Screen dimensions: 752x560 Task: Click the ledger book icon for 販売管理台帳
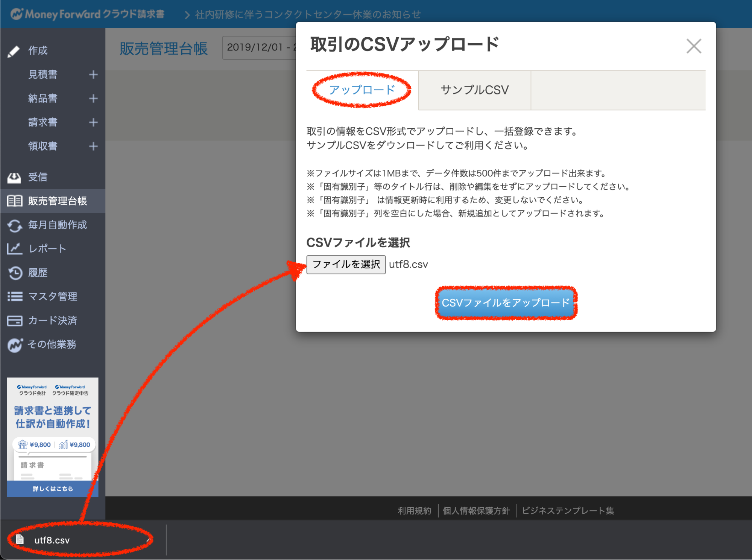pyautogui.click(x=15, y=201)
